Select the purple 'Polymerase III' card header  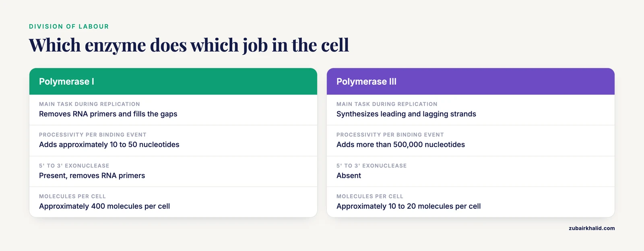tap(471, 81)
